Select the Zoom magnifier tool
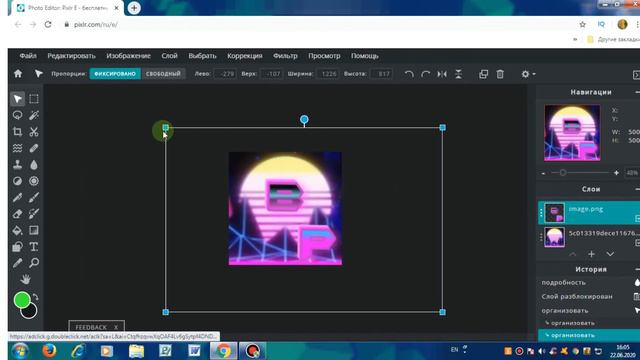The height and width of the screenshot is (360, 640). (x=34, y=263)
